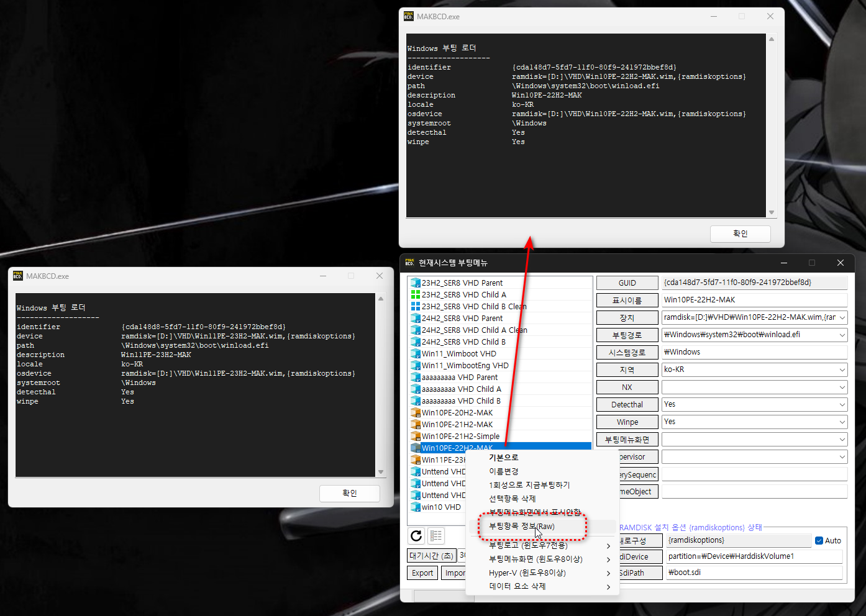Click the Detecthal label button
Viewport: 866px width, 616px height.
(627, 404)
